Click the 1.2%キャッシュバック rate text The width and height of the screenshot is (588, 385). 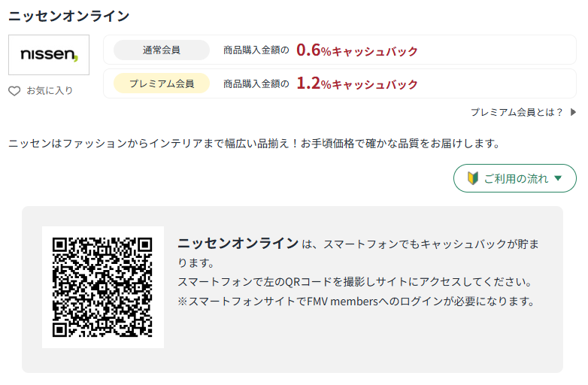click(356, 83)
